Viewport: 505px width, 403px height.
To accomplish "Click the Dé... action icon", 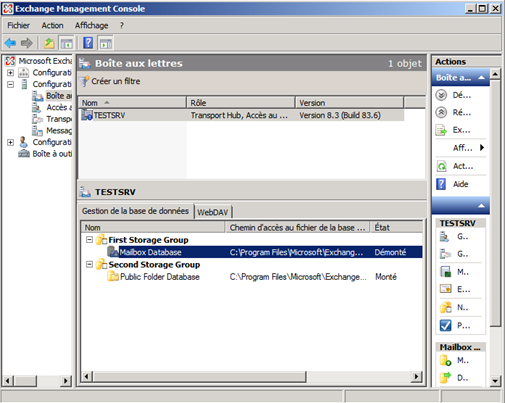I will click(x=441, y=95).
